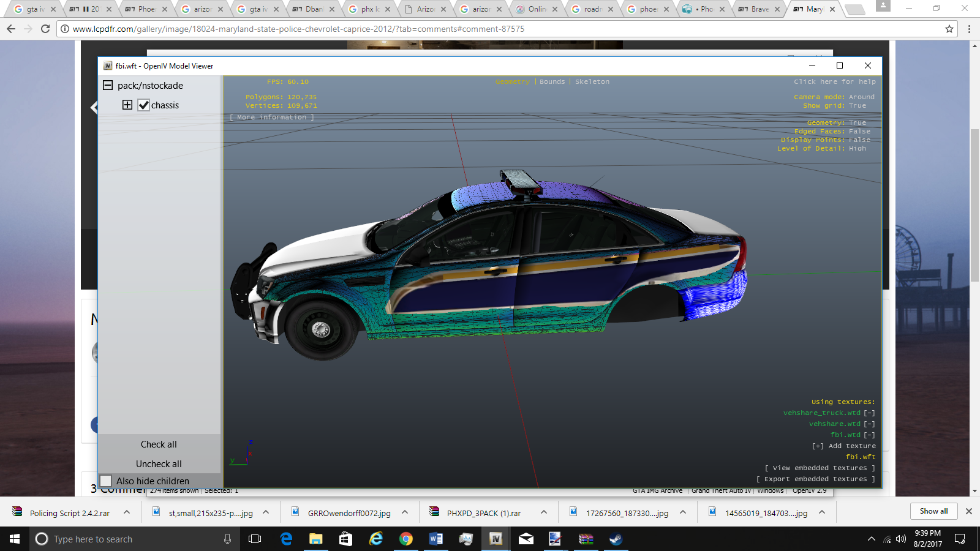Screen dimensions: 980x551
Task: Open Chrome from the taskbar
Action: 405,539
